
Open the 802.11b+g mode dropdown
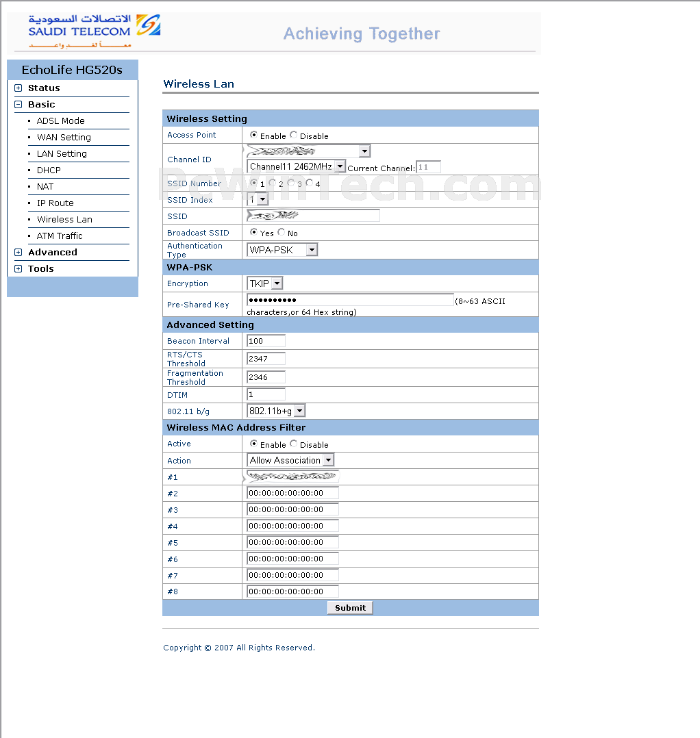[x=276, y=411]
